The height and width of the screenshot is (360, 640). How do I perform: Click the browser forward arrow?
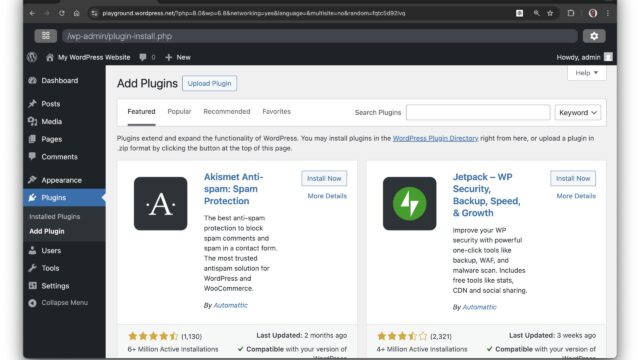pyautogui.click(x=47, y=13)
